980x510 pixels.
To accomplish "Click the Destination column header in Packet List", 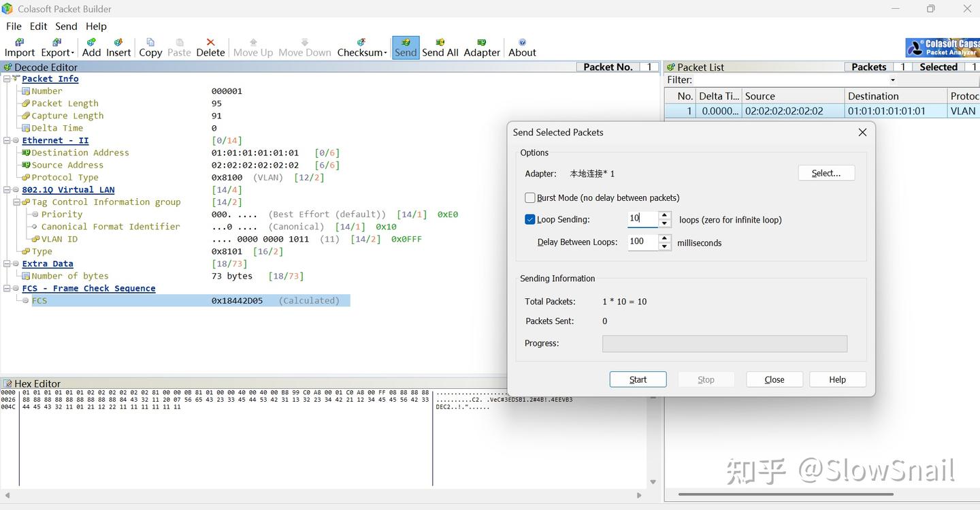I will click(x=896, y=96).
